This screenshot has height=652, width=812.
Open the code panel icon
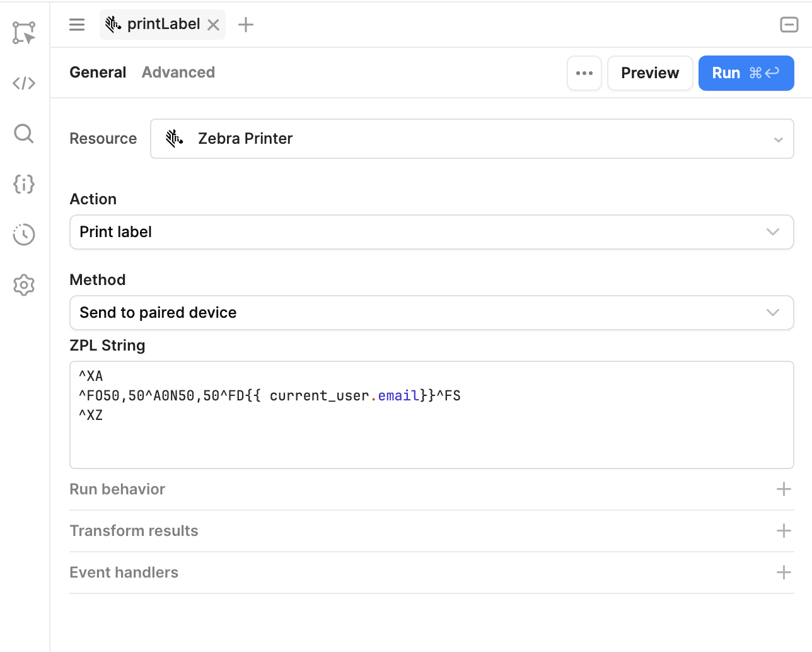[x=24, y=83]
